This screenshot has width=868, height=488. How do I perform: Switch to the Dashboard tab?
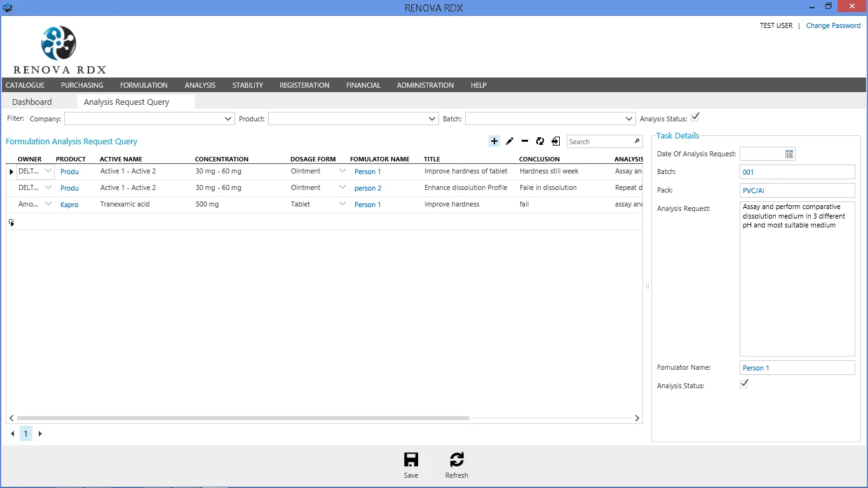click(x=32, y=102)
